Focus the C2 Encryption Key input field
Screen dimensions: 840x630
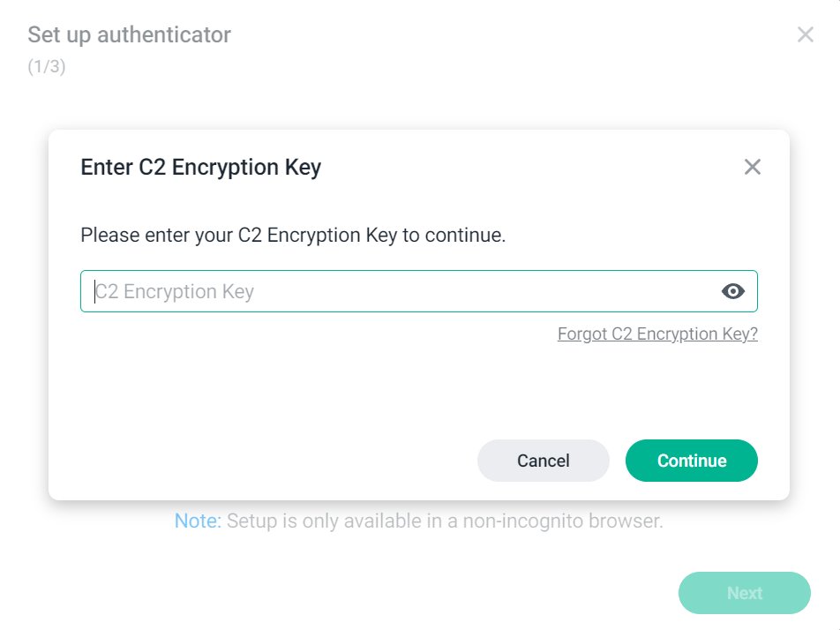coord(419,291)
